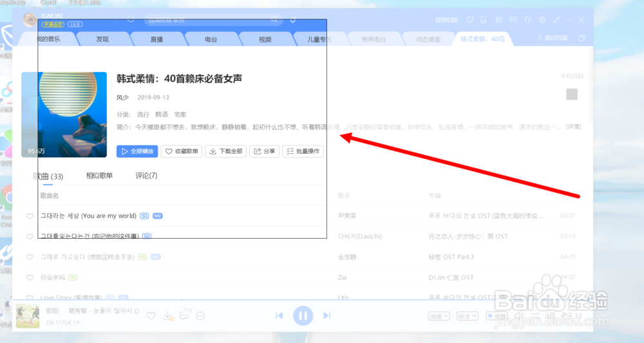Favorite song 그대라는 세상 with heart
This screenshot has height=343, width=644.
pos(30,216)
